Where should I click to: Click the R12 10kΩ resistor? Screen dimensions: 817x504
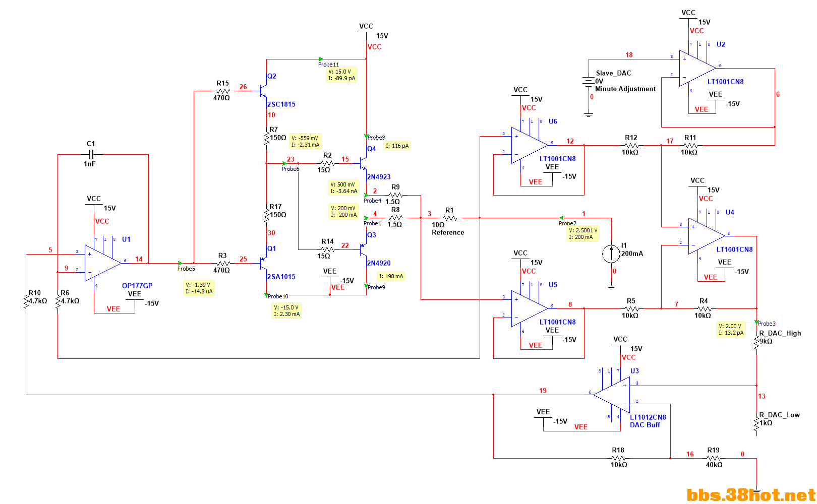631,145
